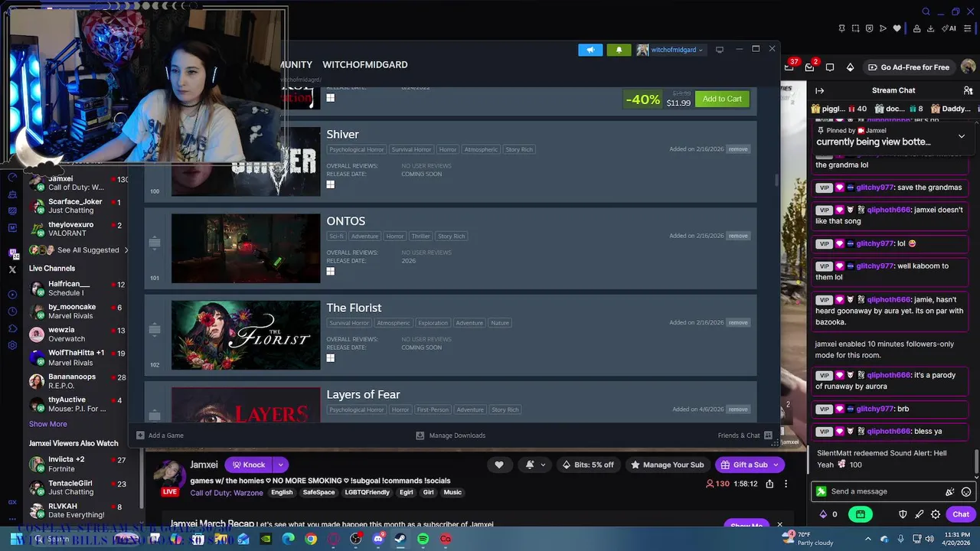Select the Sci-fi tag on ONTOS
Image resolution: width=980 pixels, height=551 pixels.
pyautogui.click(x=336, y=236)
